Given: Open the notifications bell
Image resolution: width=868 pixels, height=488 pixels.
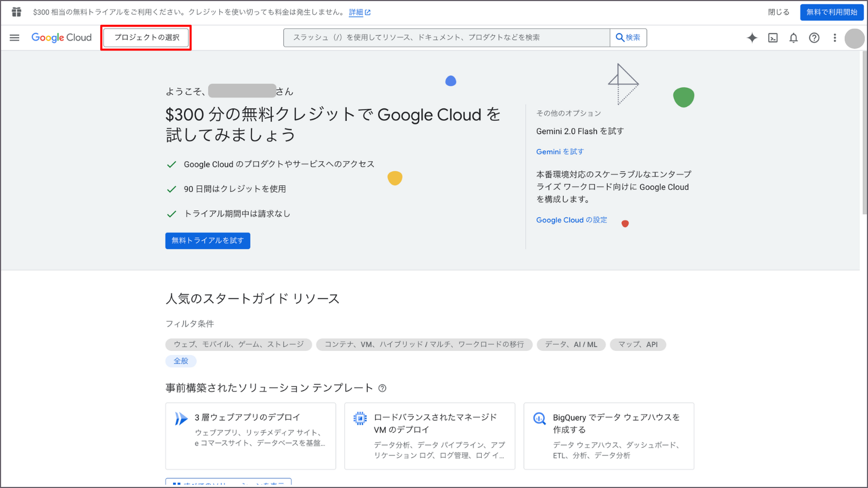Looking at the screenshot, I should pyautogui.click(x=794, y=38).
